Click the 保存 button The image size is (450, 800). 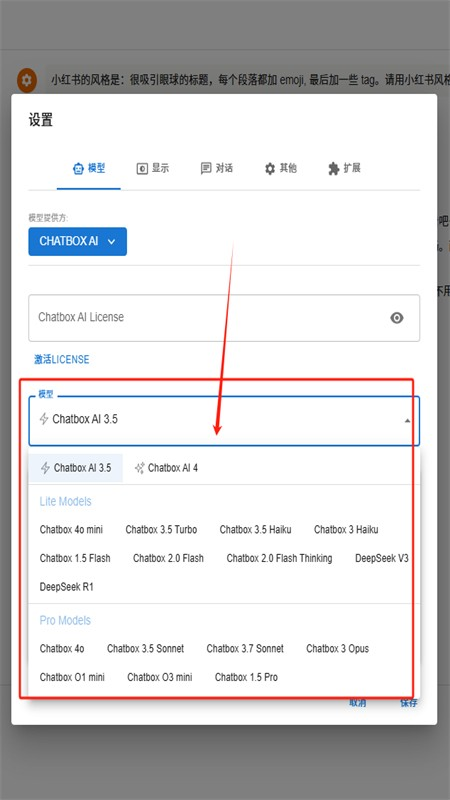pos(409,703)
